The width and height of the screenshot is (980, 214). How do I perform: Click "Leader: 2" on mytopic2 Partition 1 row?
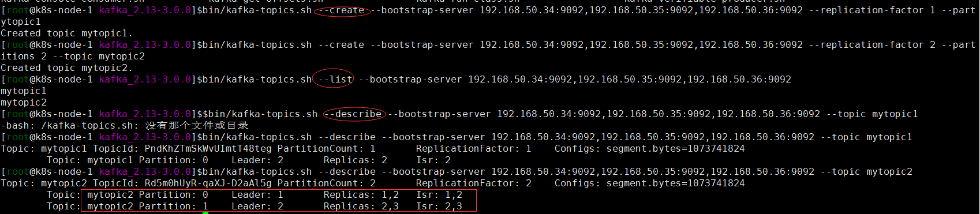coord(257,207)
